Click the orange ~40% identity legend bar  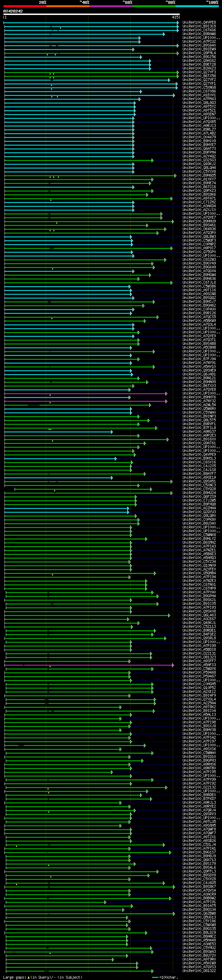point(68,6)
